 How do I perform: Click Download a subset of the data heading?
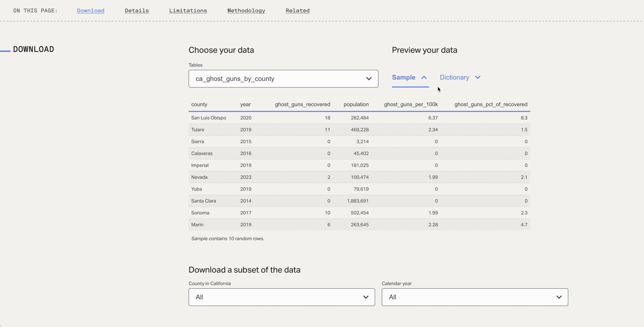coord(244,270)
